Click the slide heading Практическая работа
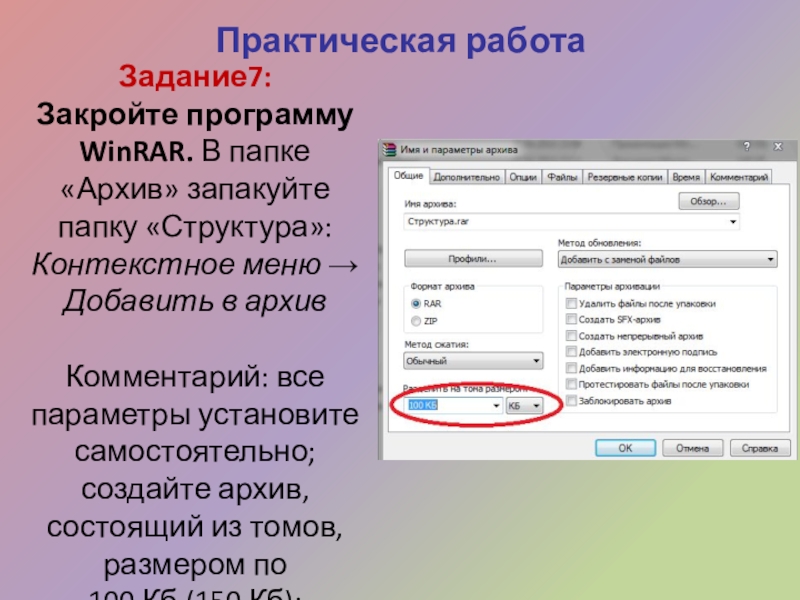800x600 pixels. (400, 40)
